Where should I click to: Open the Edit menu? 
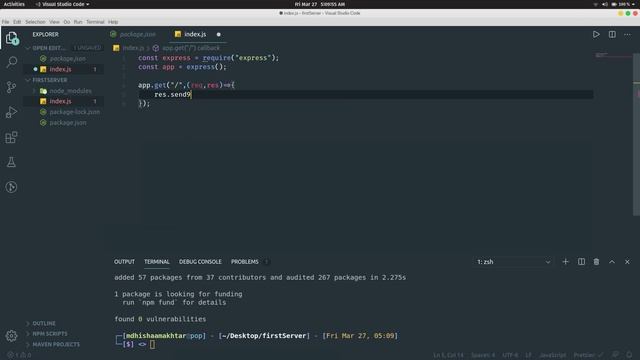tap(17, 22)
